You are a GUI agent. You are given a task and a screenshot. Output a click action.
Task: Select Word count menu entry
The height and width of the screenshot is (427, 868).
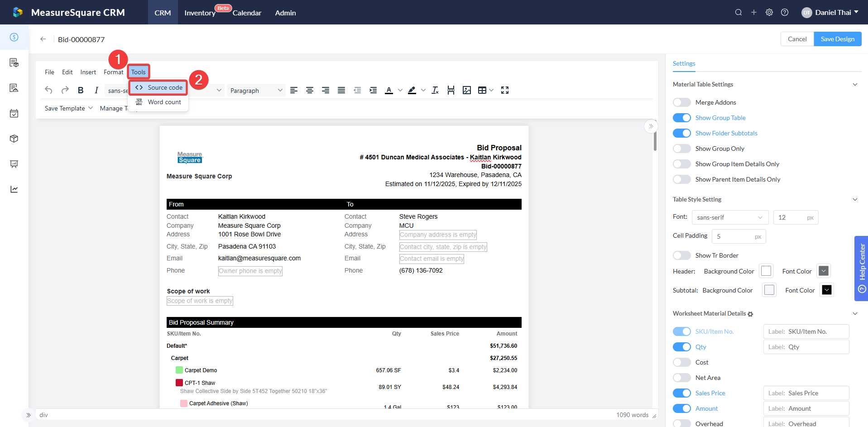click(158, 102)
